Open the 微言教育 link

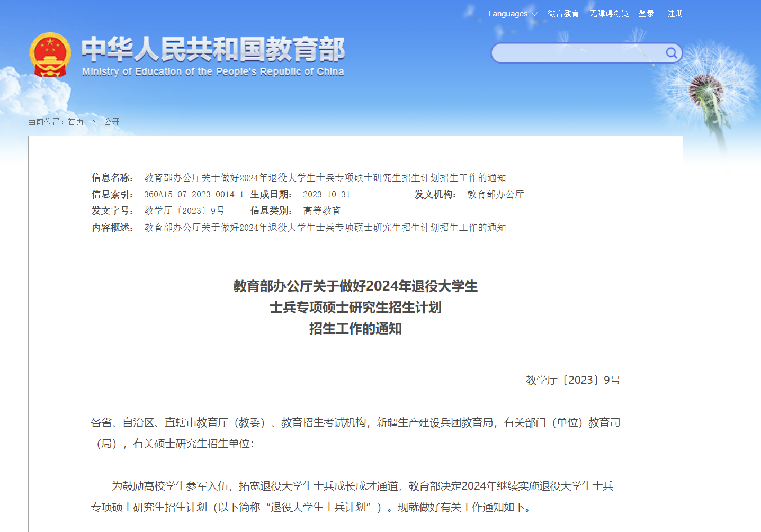(563, 14)
